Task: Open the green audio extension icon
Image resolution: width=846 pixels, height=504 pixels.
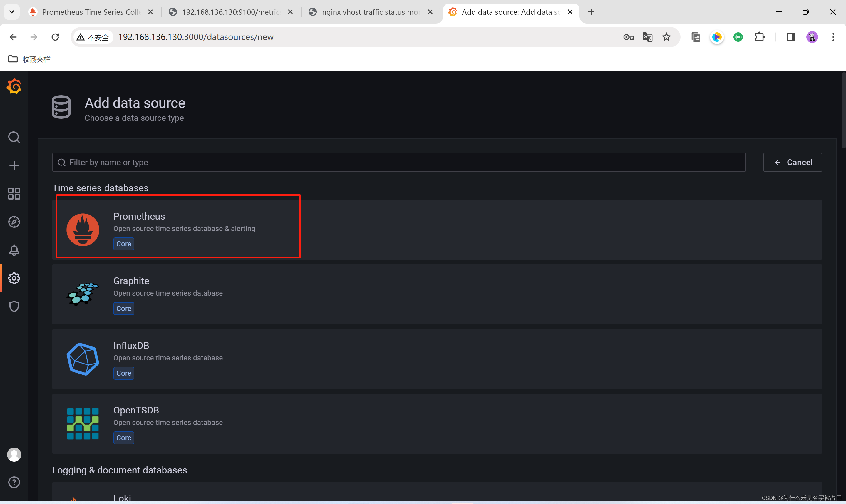Action: (x=738, y=37)
